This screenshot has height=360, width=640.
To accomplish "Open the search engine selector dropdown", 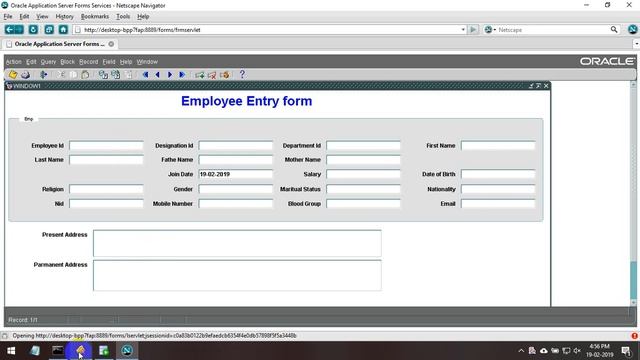I will [490, 29].
